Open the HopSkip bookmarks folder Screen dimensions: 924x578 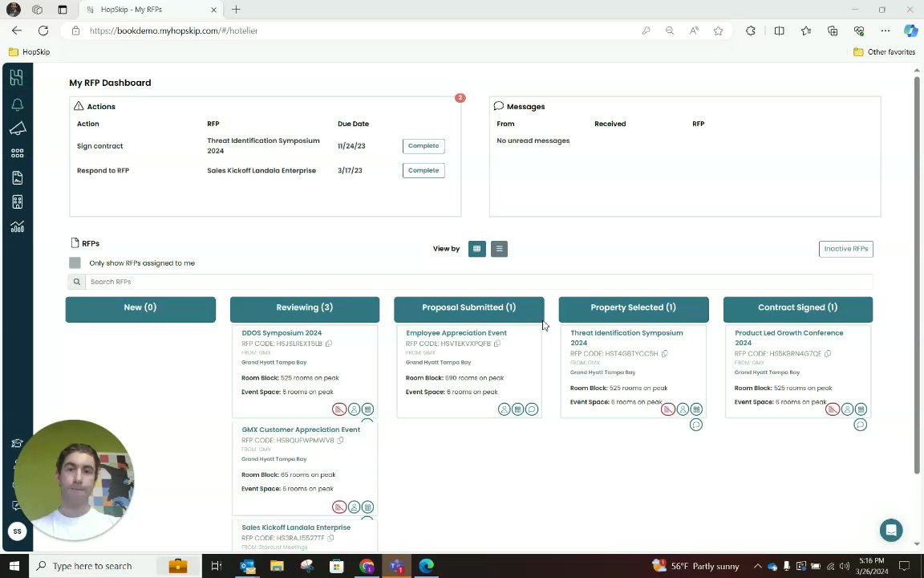(30, 52)
